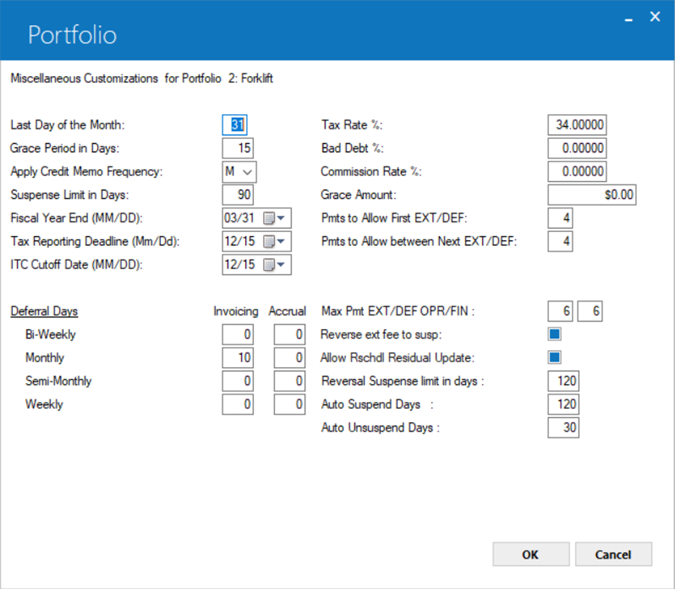Screen dimensions: 675x589
Task: Click the Fiscal Year End calendar icon
Action: (269, 218)
